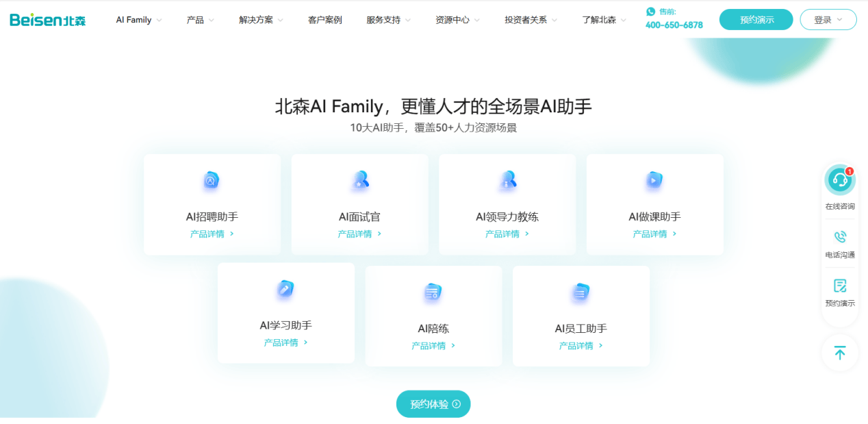Viewport: 868px width, 424px height.
Task: Click the AI面试官 card icon
Action: (359, 181)
